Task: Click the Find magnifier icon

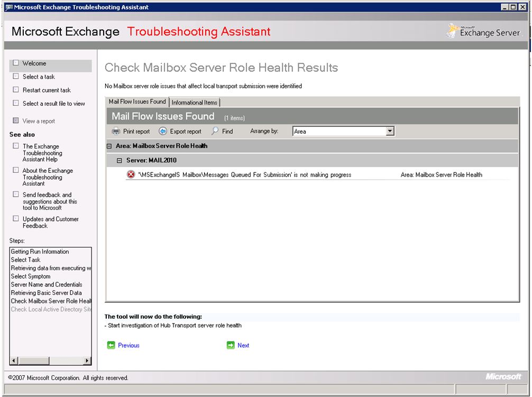Action: pos(215,131)
